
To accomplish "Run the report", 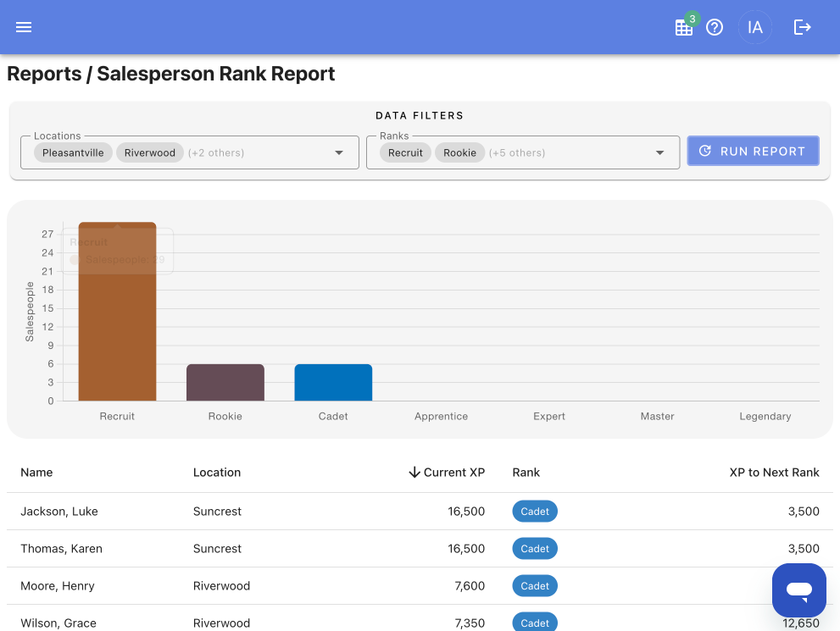I will pos(753,151).
